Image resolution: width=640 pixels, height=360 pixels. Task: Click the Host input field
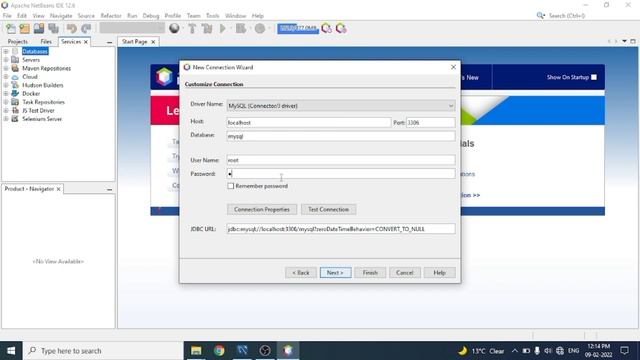[x=309, y=122]
